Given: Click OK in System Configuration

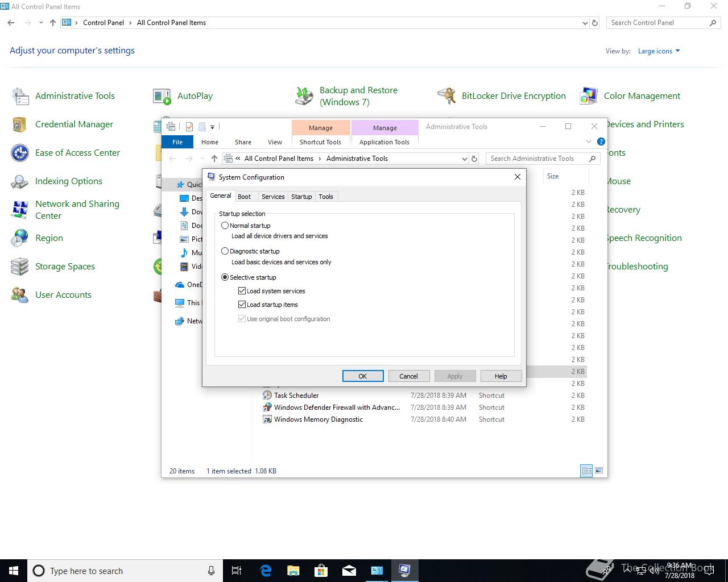Looking at the screenshot, I should pos(363,376).
